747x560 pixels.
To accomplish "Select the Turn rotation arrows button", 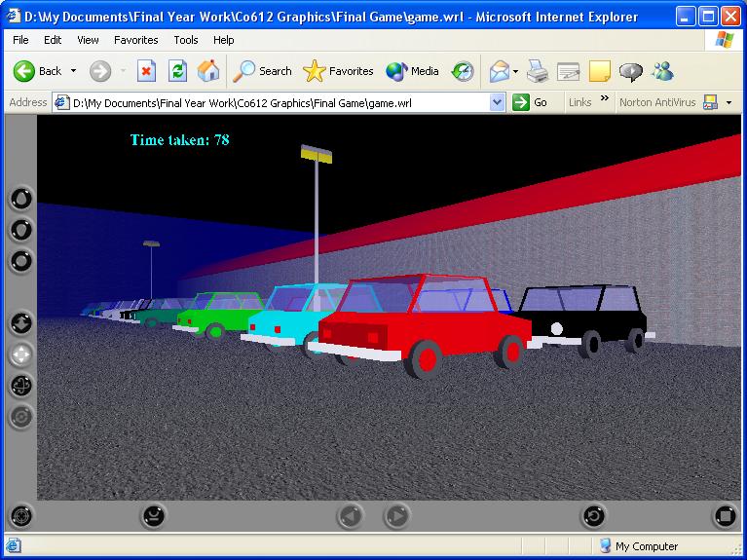I will coord(21,386).
